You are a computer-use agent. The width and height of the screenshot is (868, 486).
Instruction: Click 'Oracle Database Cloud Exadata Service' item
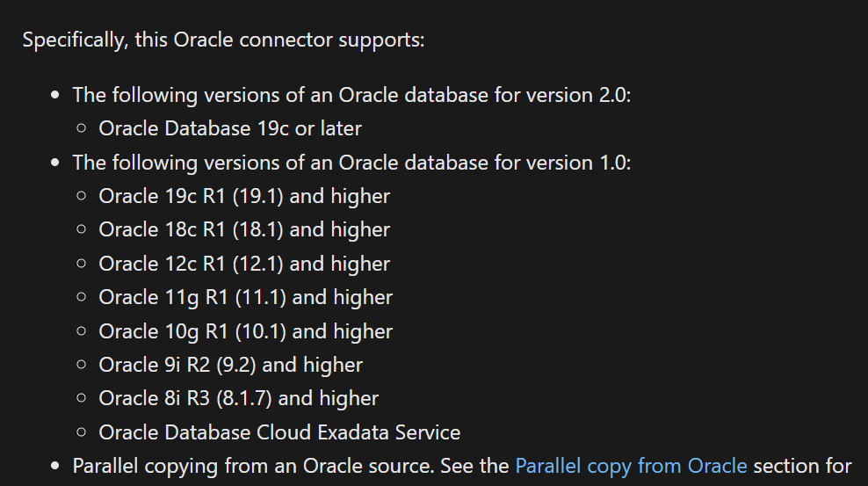(279, 432)
